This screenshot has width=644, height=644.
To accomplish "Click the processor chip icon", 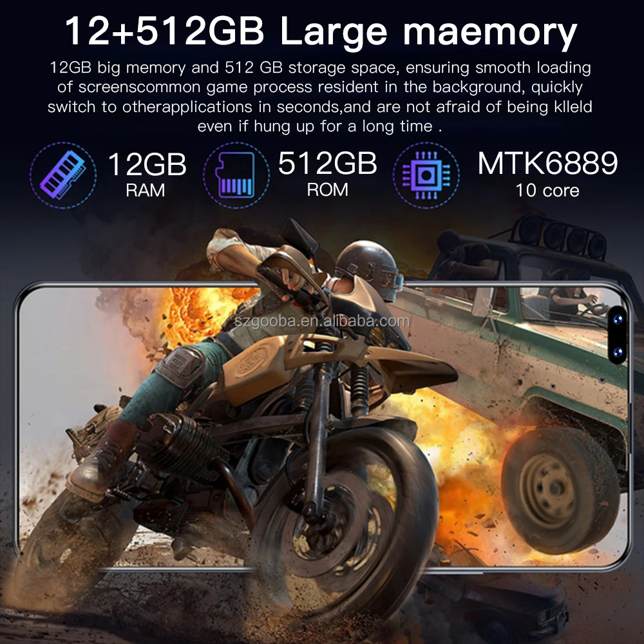I will coord(426,175).
